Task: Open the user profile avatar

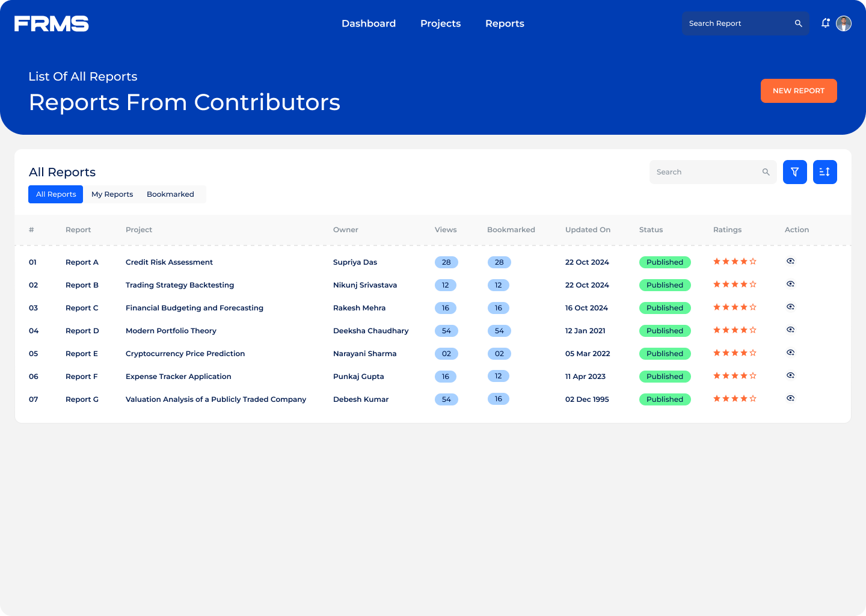Action: 844,23
